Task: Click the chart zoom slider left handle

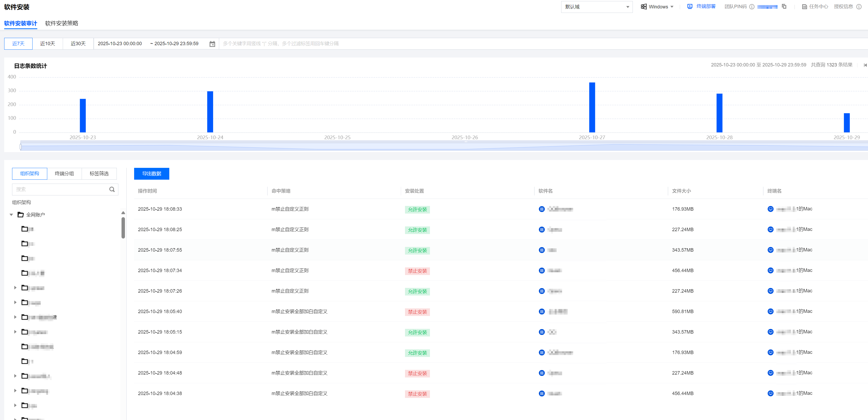Action: tap(20, 147)
